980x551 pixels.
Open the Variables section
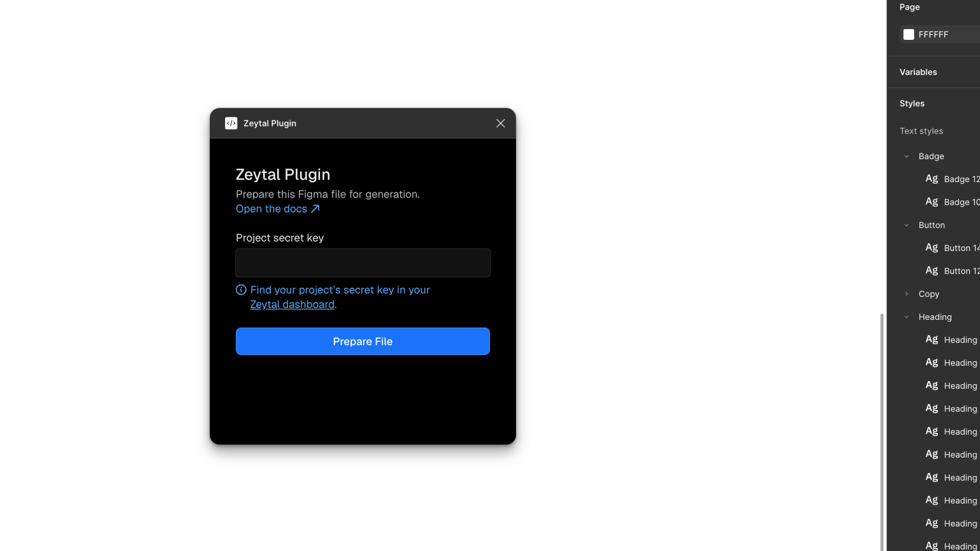tap(918, 72)
